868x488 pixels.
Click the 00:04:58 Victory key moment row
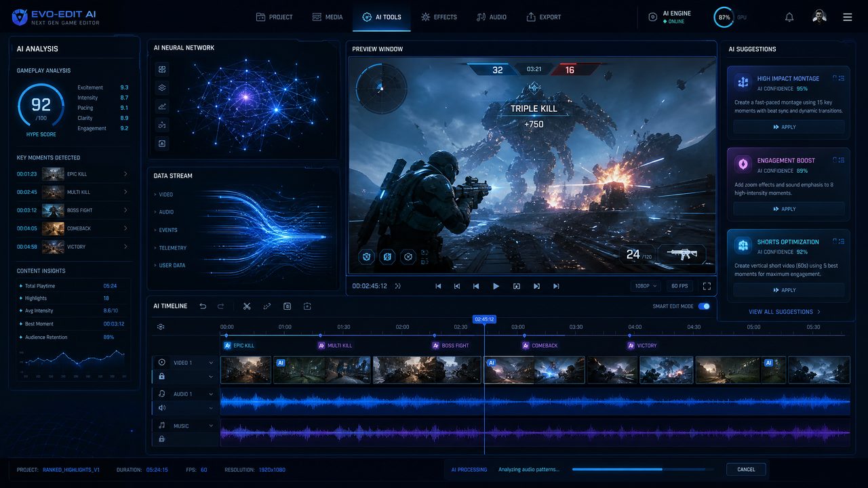click(x=73, y=247)
